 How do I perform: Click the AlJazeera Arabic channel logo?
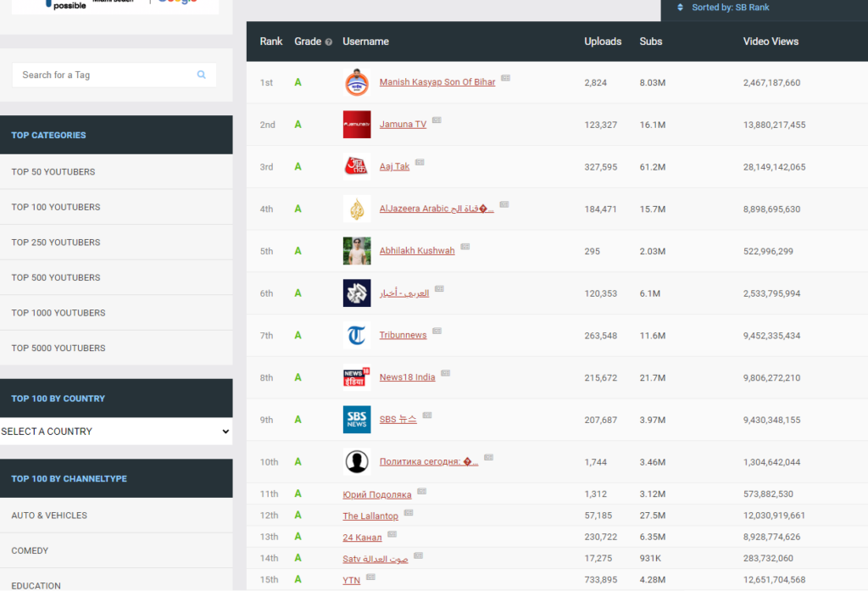pos(357,209)
